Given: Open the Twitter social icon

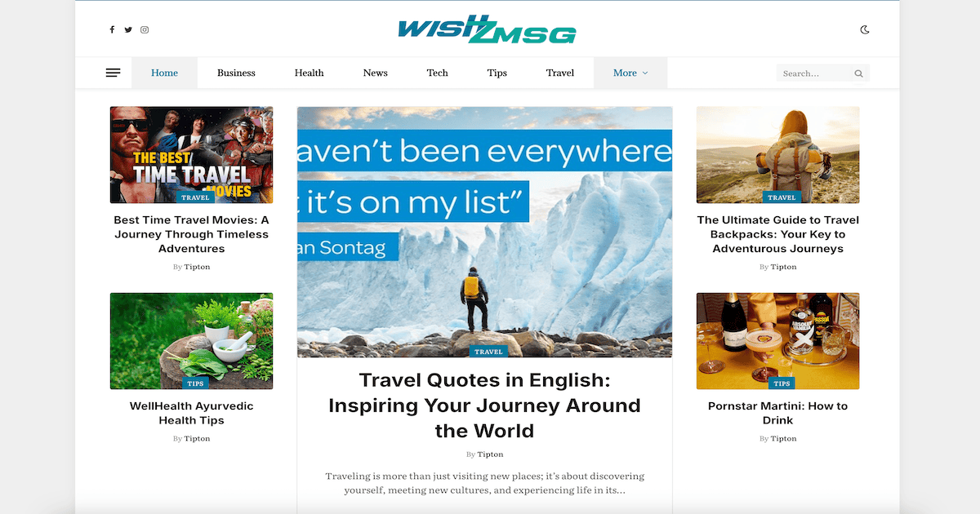Looking at the screenshot, I should coord(128,30).
